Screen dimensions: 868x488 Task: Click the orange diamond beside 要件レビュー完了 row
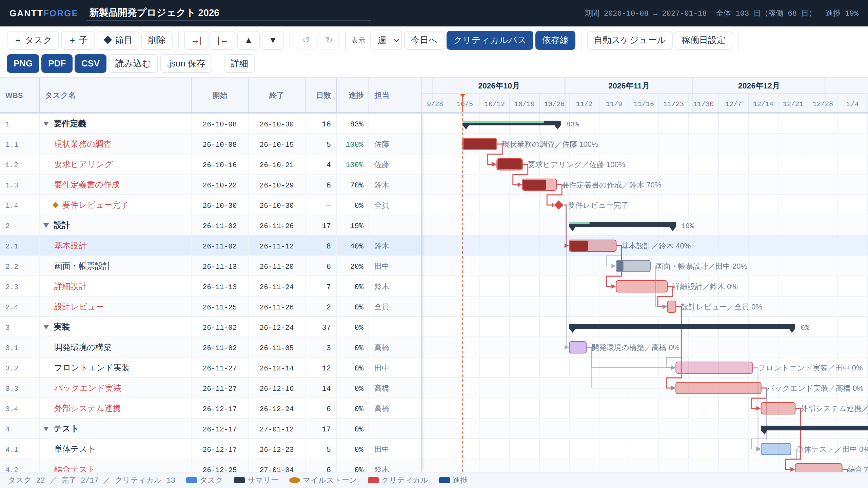56,205
